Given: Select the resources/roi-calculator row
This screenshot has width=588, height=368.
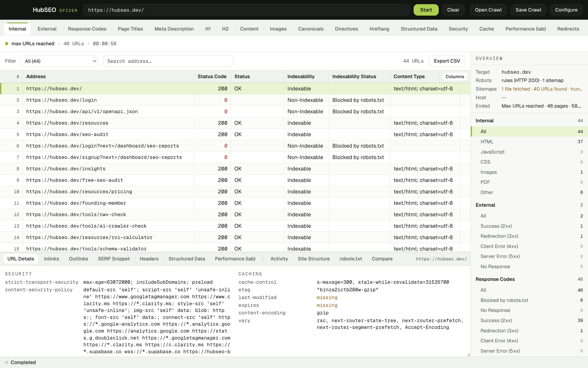Looking at the screenshot, I should (235, 237).
